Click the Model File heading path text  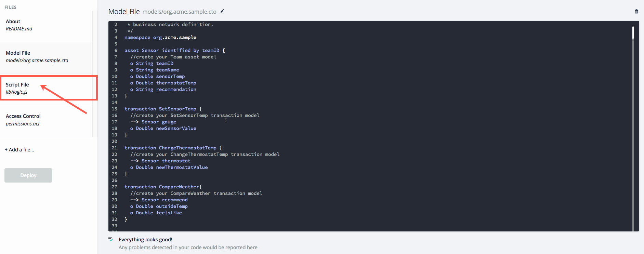point(180,12)
